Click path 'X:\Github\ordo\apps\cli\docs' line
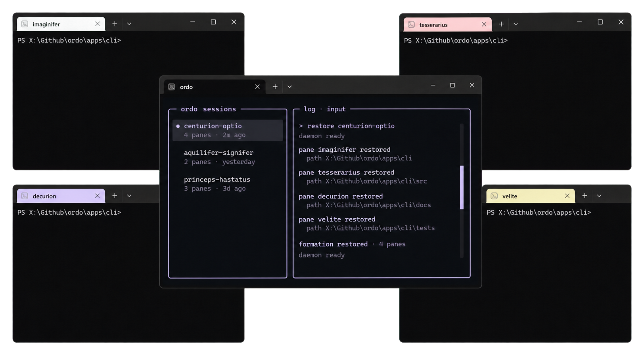644x355 pixels. coord(369,205)
